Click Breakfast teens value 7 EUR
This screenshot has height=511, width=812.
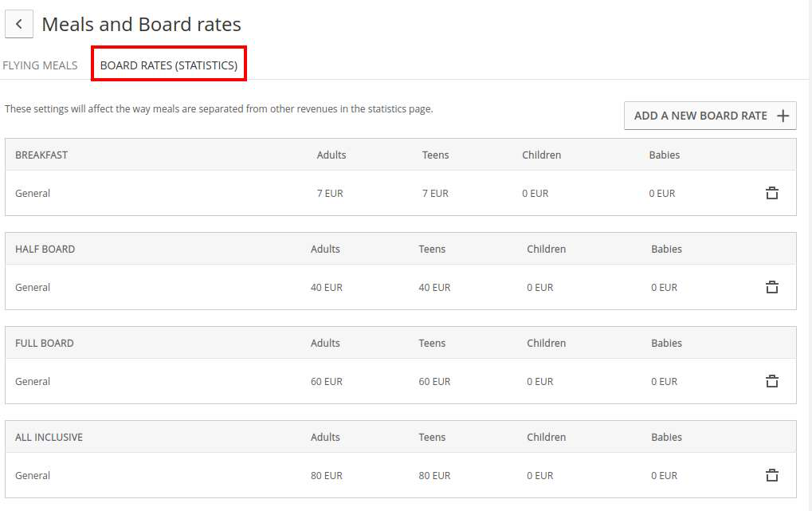click(435, 193)
